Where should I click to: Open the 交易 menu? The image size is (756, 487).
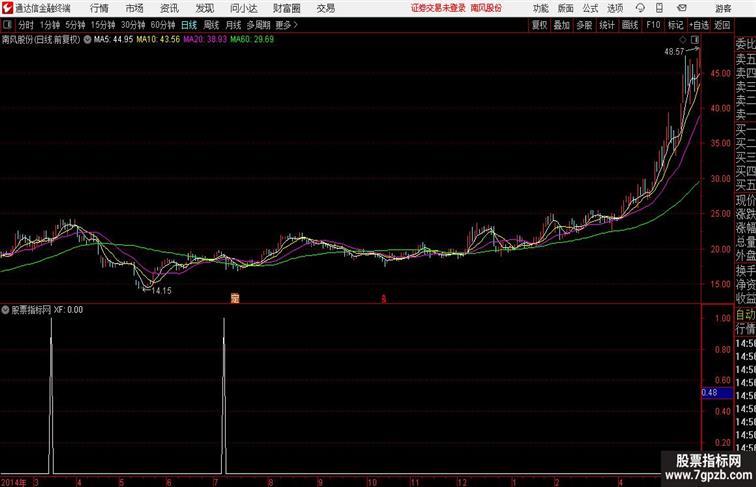[x=326, y=8]
